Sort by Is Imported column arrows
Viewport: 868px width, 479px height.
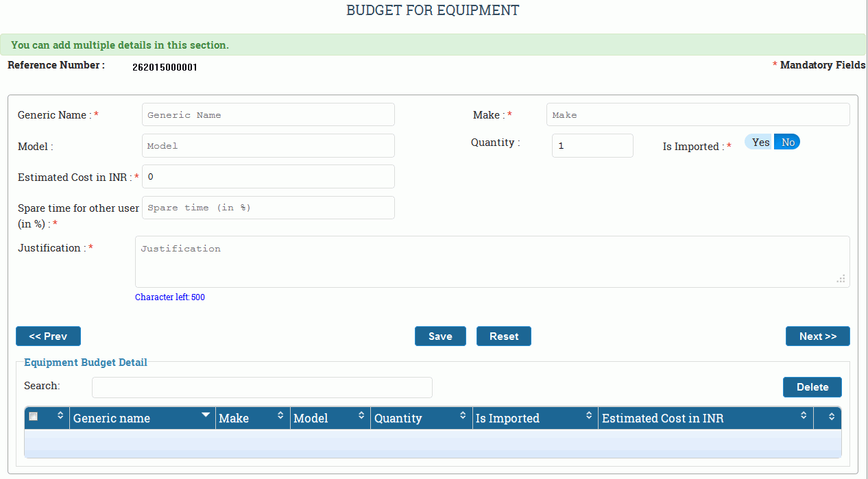click(588, 416)
